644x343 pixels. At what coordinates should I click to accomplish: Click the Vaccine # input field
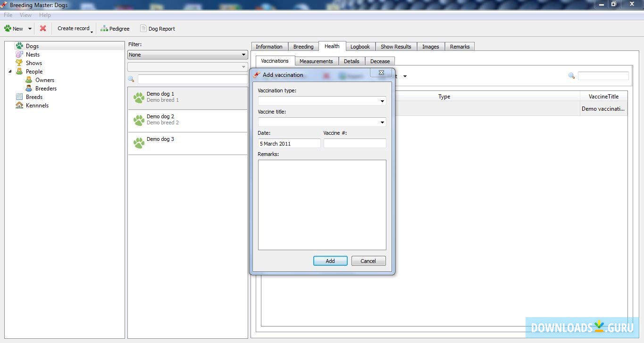coord(355,143)
